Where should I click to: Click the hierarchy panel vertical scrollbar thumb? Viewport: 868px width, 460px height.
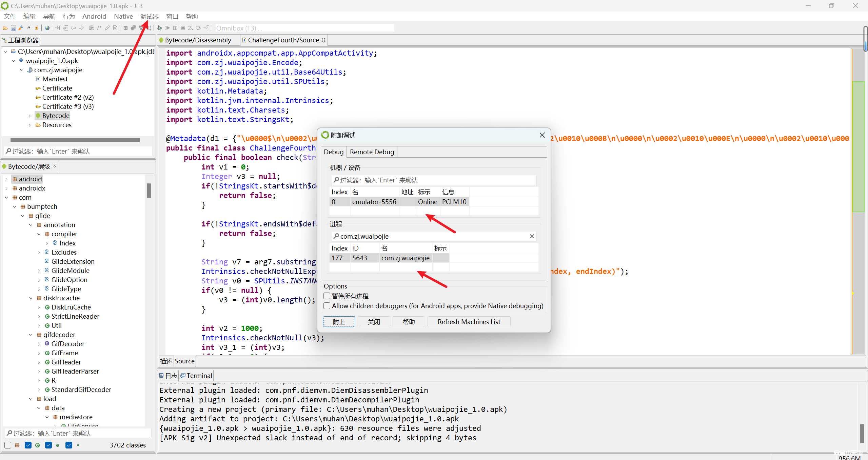(x=149, y=191)
